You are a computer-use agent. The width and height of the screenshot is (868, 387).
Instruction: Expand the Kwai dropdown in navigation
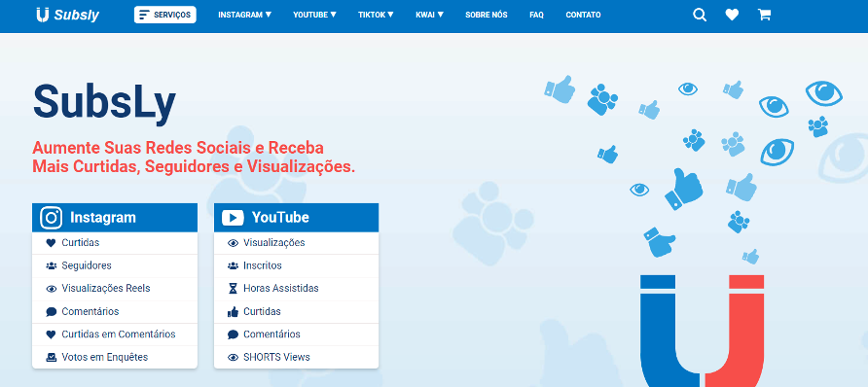(x=429, y=15)
